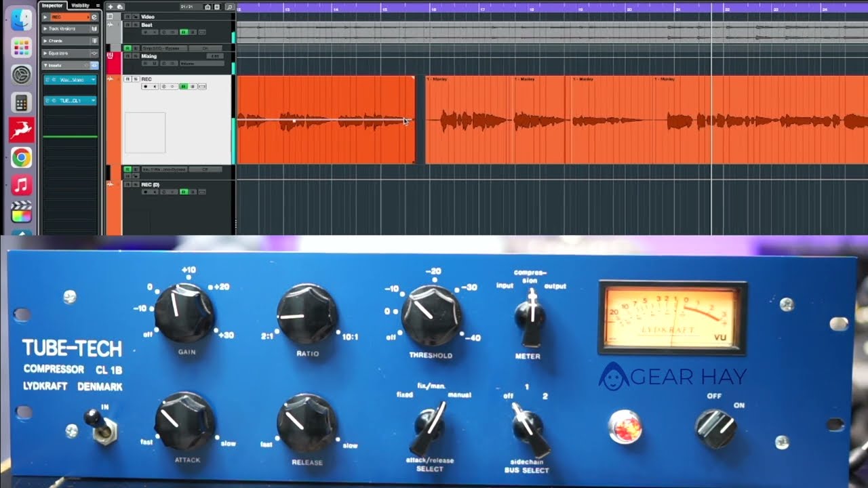
Task: Expand the Equalizers section
Action: pyautogui.click(x=46, y=53)
